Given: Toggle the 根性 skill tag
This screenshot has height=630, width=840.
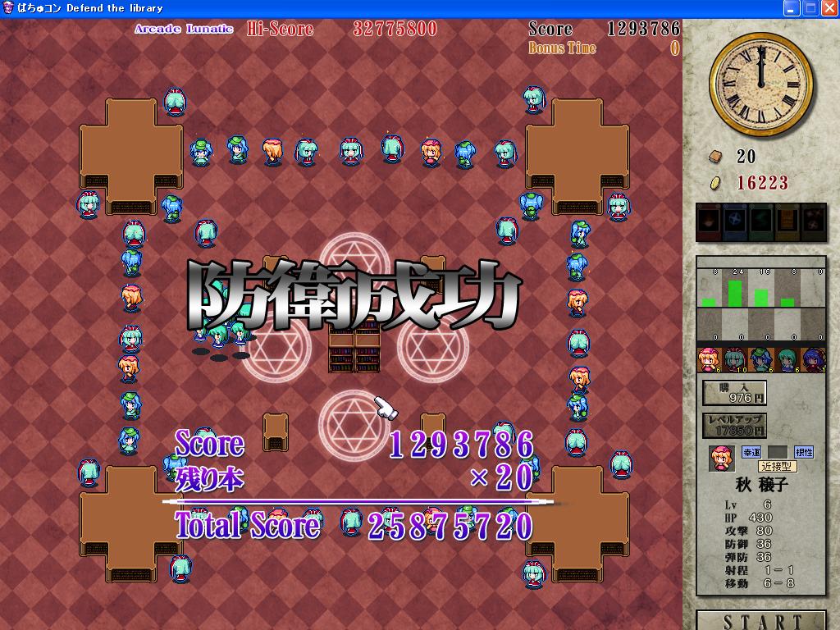Looking at the screenshot, I should pyautogui.click(x=804, y=452).
